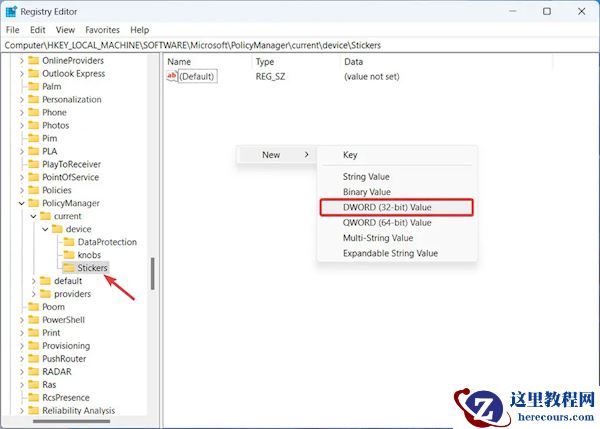Choose QWORD (64-bit) Value from submenu

(x=396, y=223)
